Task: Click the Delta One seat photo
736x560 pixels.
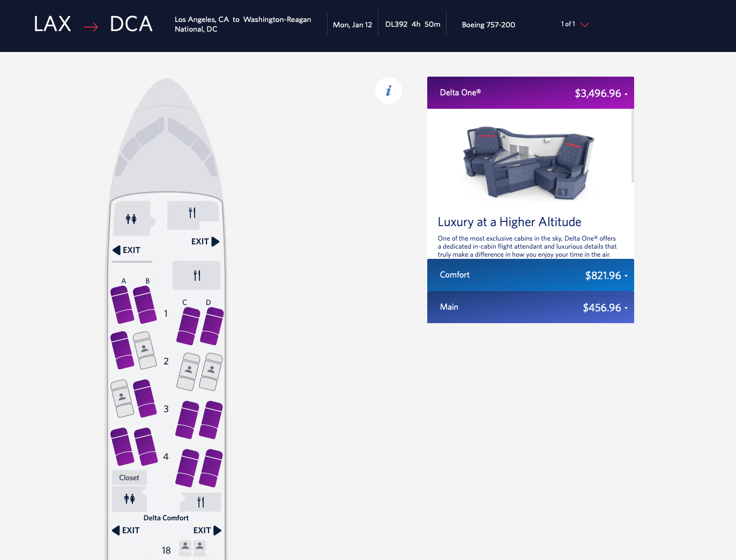Action: pos(529,163)
